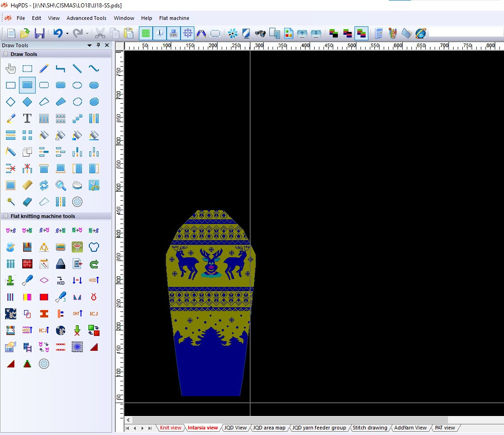The image size is (504, 435).
Task: Open the Advanceed Tools menu
Action: click(87, 18)
